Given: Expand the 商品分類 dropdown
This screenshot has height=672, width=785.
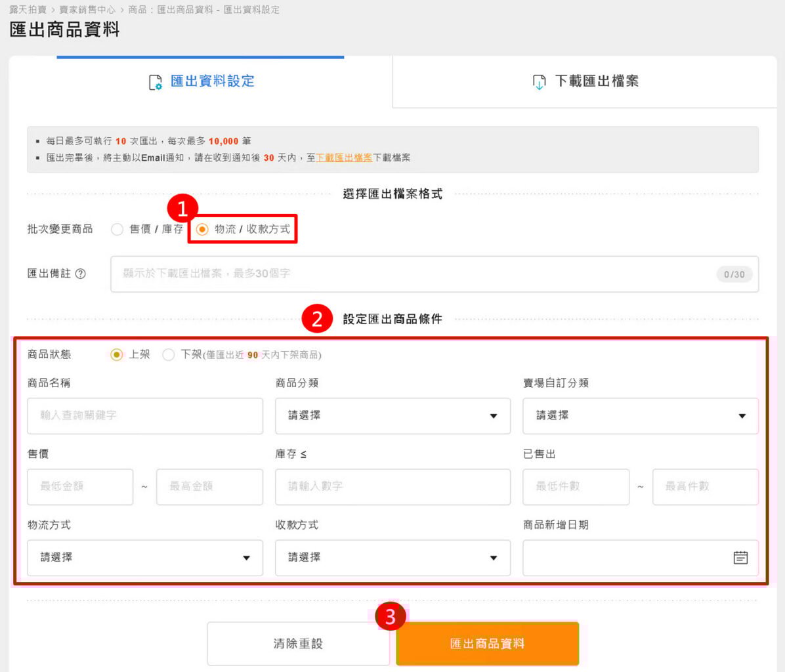Looking at the screenshot, I should [x=392, y=416].
